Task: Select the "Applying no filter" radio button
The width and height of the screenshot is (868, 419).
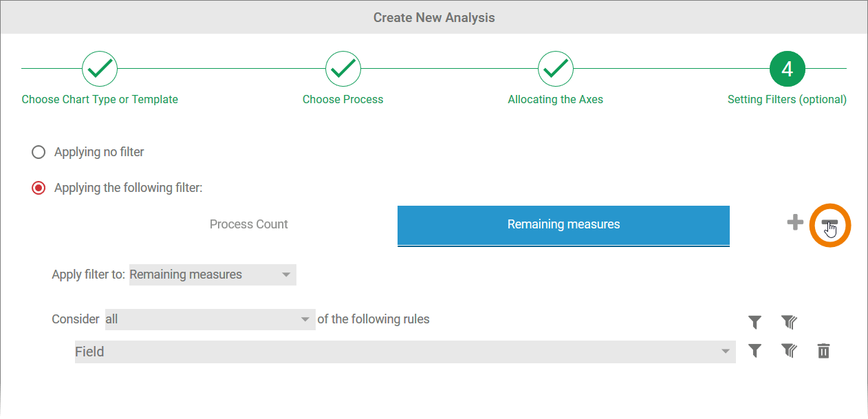Action: (39, 152)
